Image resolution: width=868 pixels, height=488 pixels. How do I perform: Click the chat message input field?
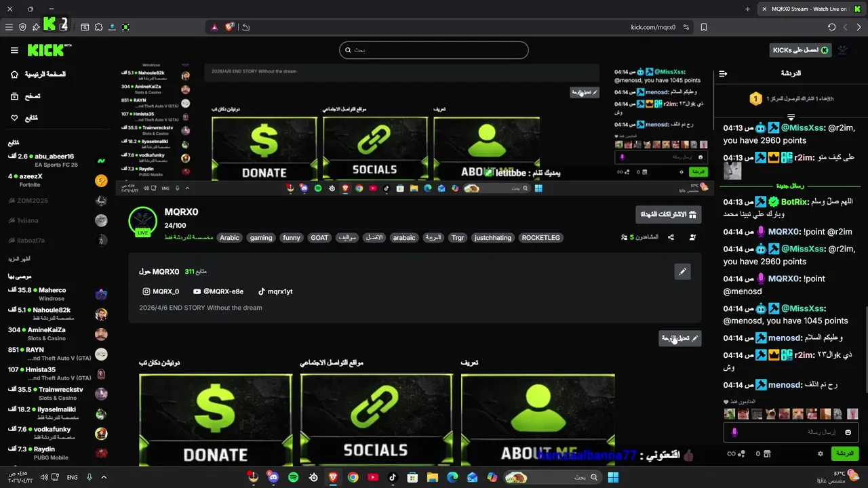791,432
